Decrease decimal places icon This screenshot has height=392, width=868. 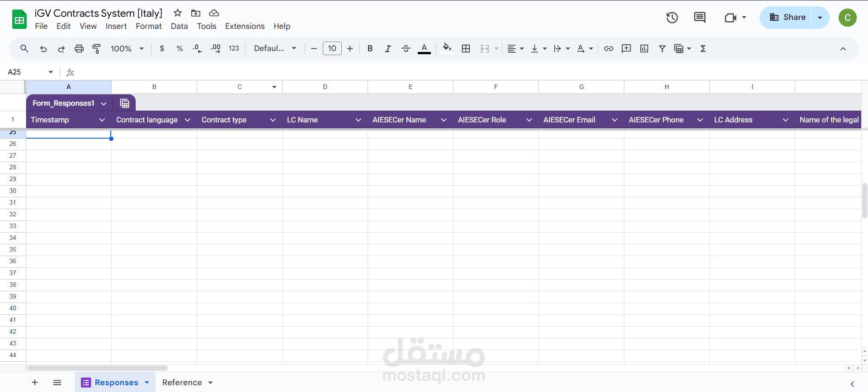pyautogui.click(x=198, y=49)
